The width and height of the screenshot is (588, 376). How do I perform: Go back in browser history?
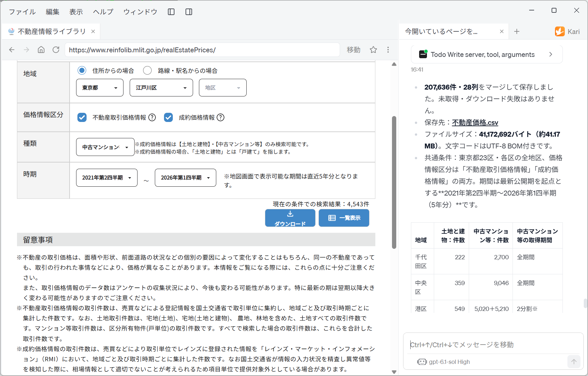pyautogui.click(x=12, y=50)
